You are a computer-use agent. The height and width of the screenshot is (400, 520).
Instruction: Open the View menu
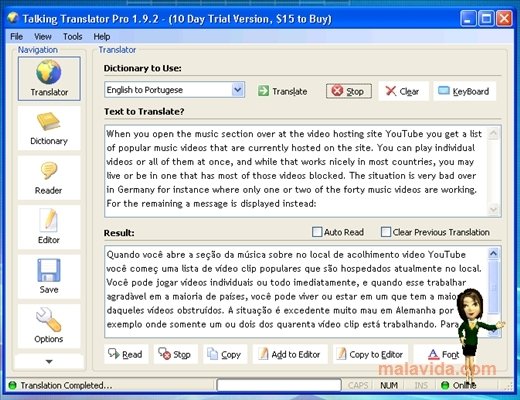[43, 36]
